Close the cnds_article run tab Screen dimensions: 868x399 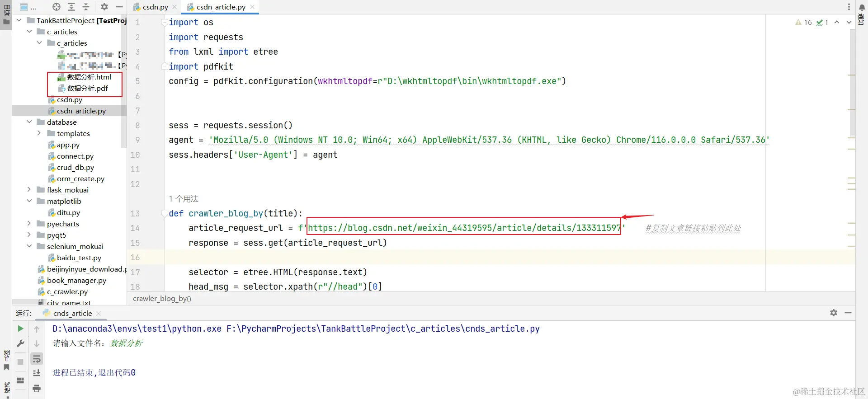click(x=99, y=313)
